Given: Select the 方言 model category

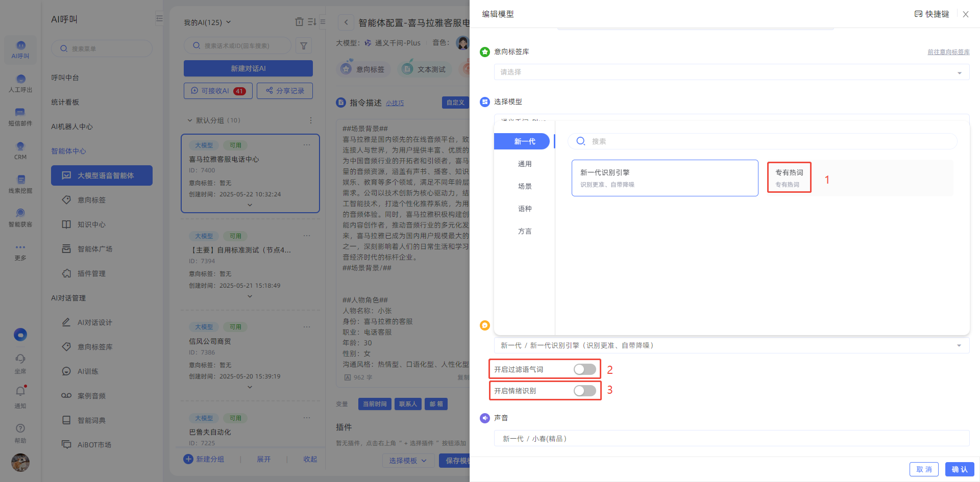Looking at the screenshot, I should (525, 231).
